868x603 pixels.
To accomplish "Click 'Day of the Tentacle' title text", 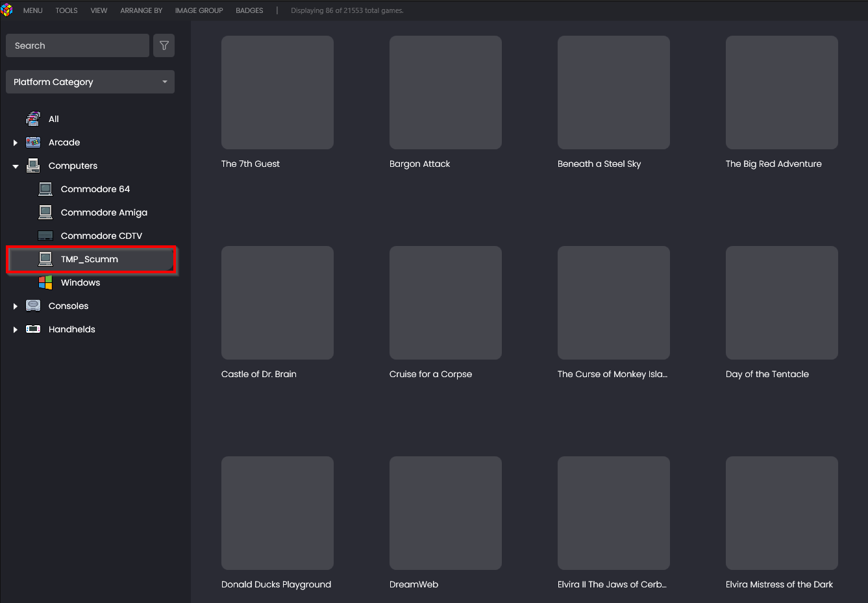I will click(x=767, y=374).
